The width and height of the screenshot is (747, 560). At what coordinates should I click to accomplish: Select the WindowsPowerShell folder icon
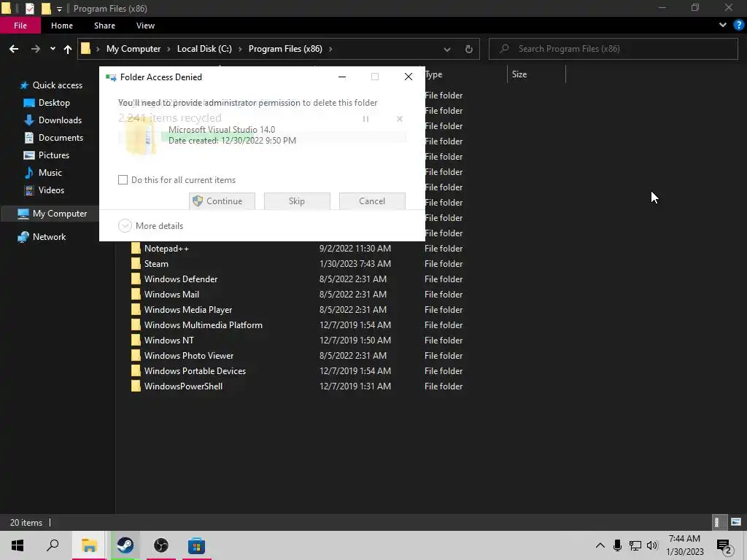136,386
